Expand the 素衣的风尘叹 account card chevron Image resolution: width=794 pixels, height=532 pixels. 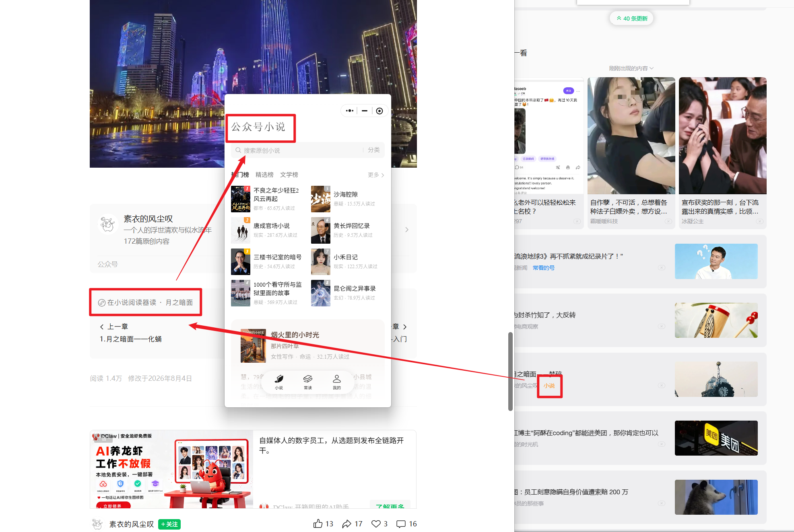click(x=407, y=230)
